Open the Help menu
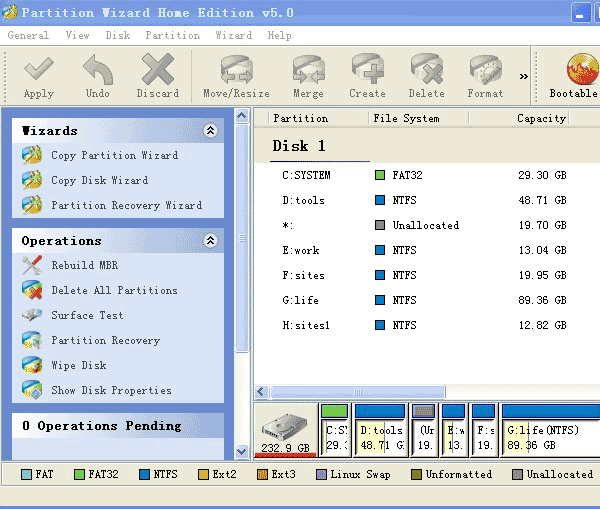 pyautogui.click(x=279, y=35)
